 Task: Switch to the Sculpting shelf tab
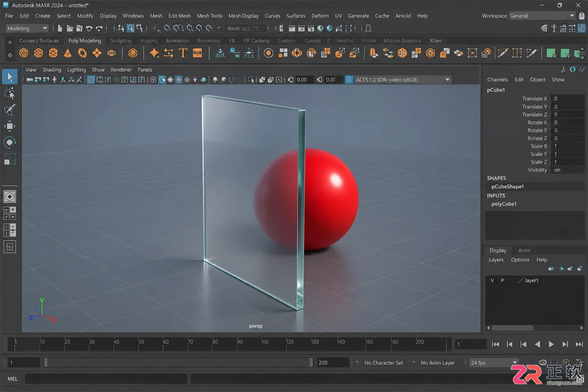(121, 41)
